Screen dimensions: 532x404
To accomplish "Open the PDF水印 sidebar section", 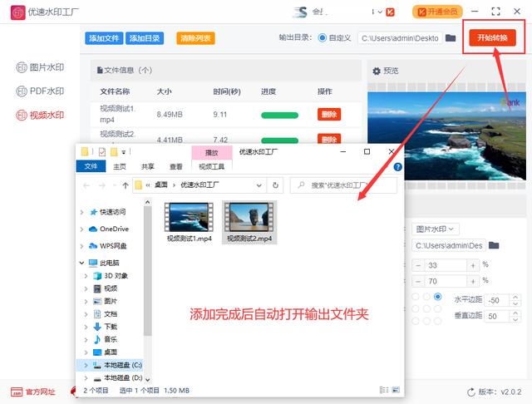I will coord(40,91).
